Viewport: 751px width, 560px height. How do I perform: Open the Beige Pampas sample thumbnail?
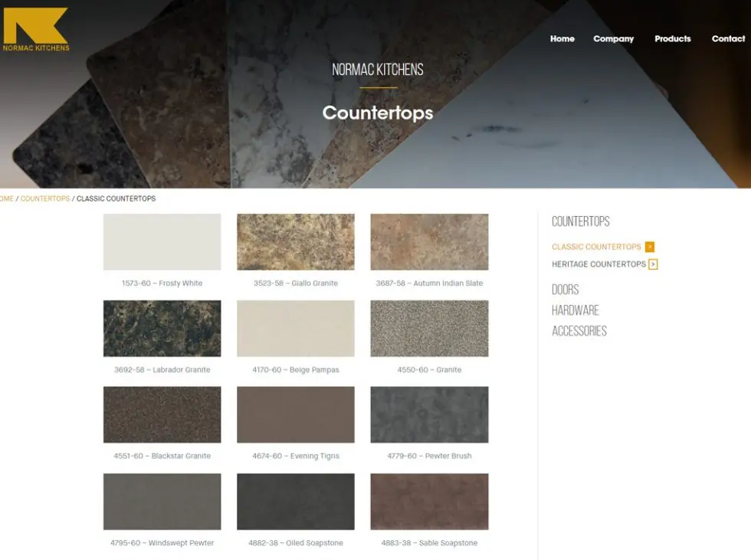pyautogui.click(x=296, y=329)
